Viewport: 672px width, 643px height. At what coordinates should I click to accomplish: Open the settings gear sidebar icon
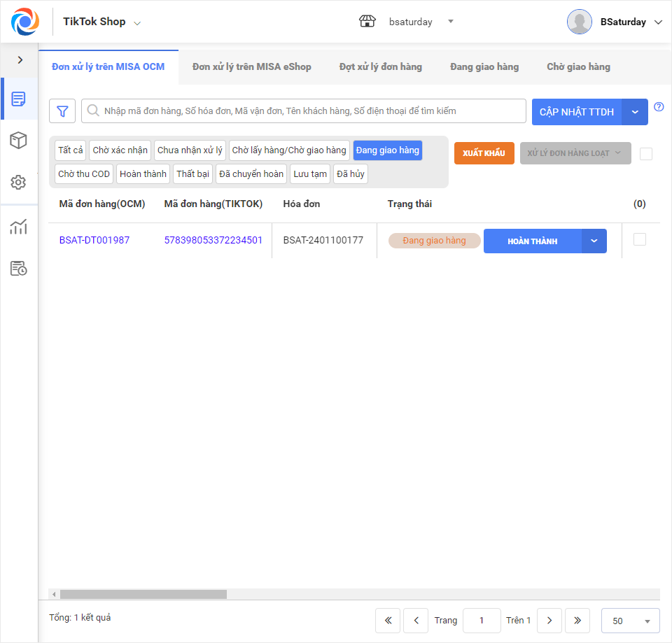[18, 182]
